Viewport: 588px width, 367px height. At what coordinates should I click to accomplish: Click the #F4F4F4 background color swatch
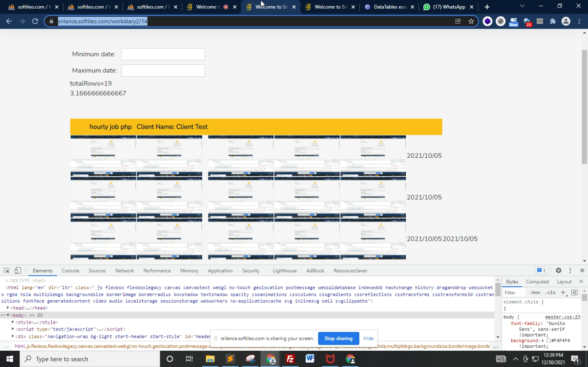point(548,341)
